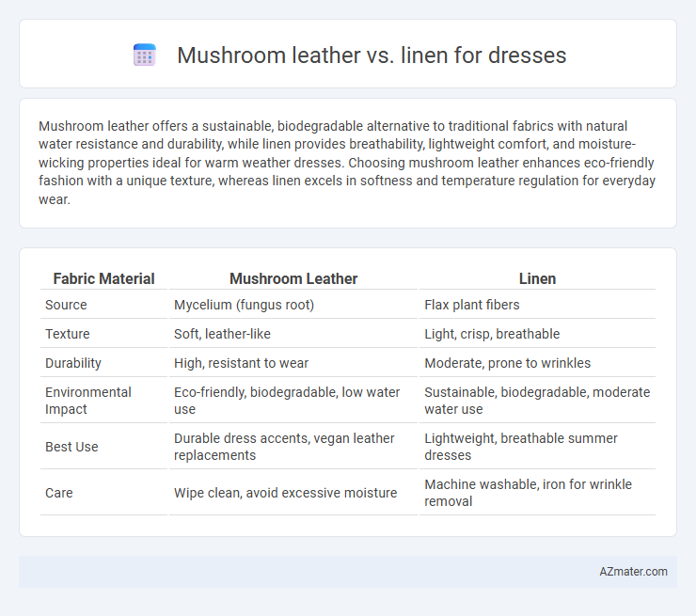
Task: Click the 'Source' row label
Action: (x=66, y=305)
